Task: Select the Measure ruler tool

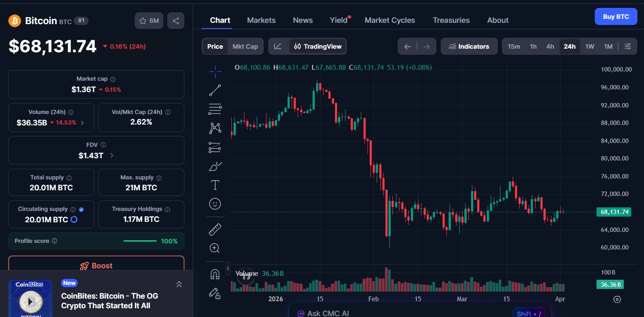Action: point(215,229)
